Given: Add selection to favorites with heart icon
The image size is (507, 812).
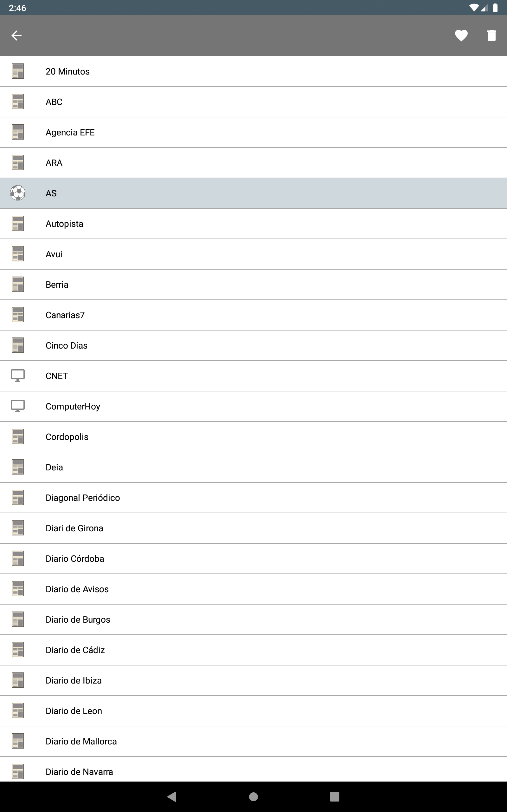Looking at the screenshot, I should [461, 36].
